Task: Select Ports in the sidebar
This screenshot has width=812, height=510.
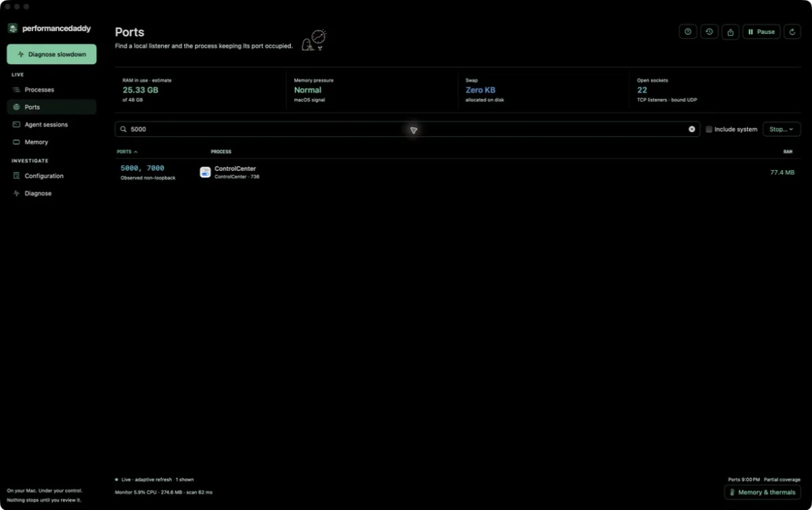Action: click(51, 107)
